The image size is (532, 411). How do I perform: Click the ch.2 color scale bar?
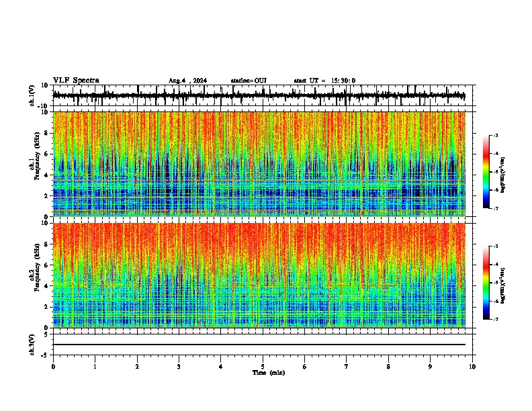coord(486,283)
